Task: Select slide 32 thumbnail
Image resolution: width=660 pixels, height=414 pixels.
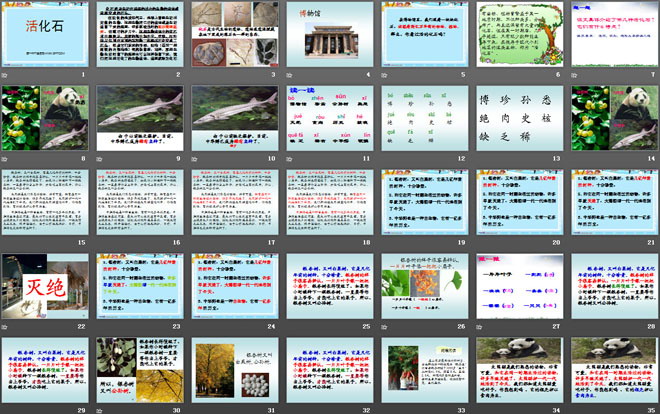Action: point(330,370)
